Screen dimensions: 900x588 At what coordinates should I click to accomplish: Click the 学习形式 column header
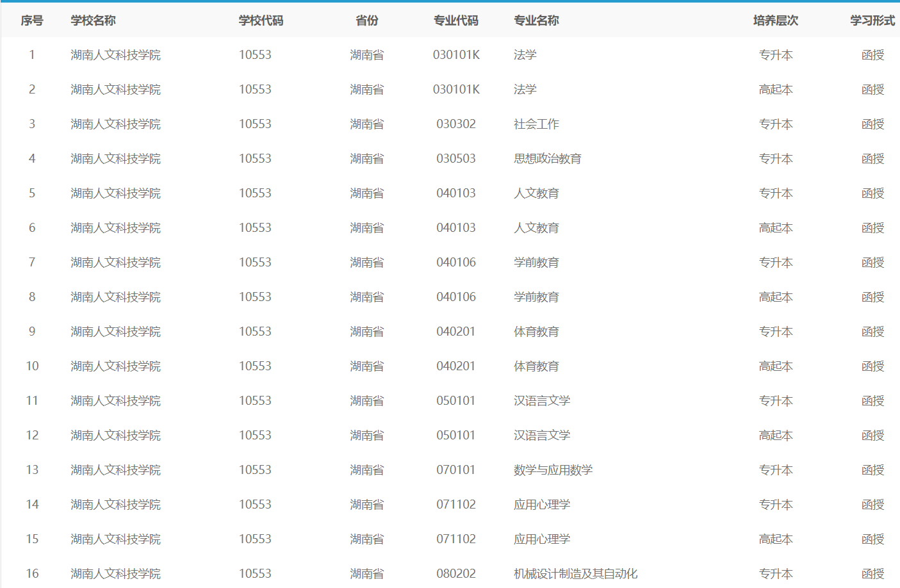[872, 20]
